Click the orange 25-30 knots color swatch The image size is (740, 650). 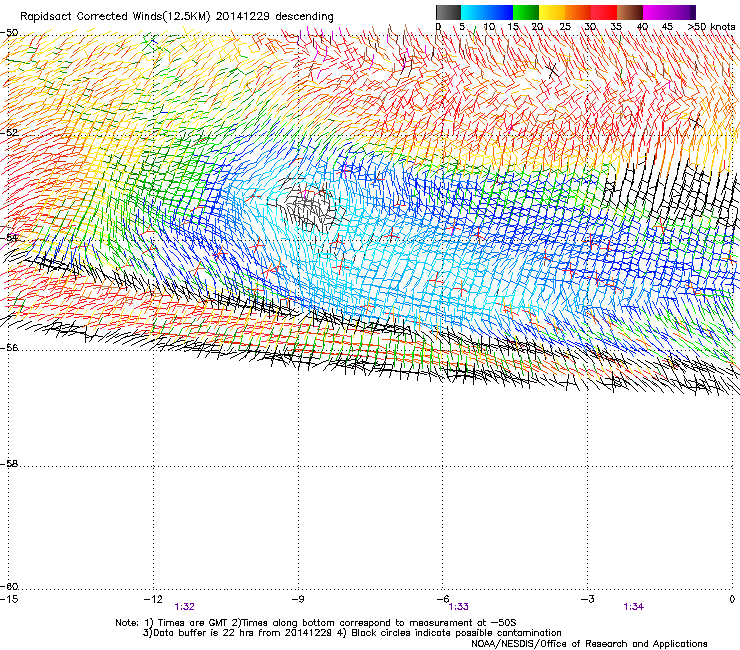click(578, 12)
